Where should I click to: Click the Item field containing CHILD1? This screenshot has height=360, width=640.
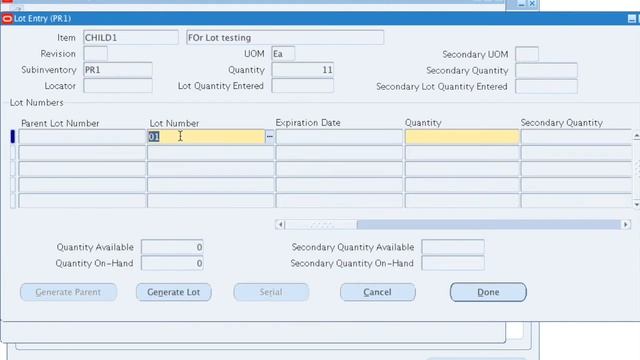[x=131, y=38]
